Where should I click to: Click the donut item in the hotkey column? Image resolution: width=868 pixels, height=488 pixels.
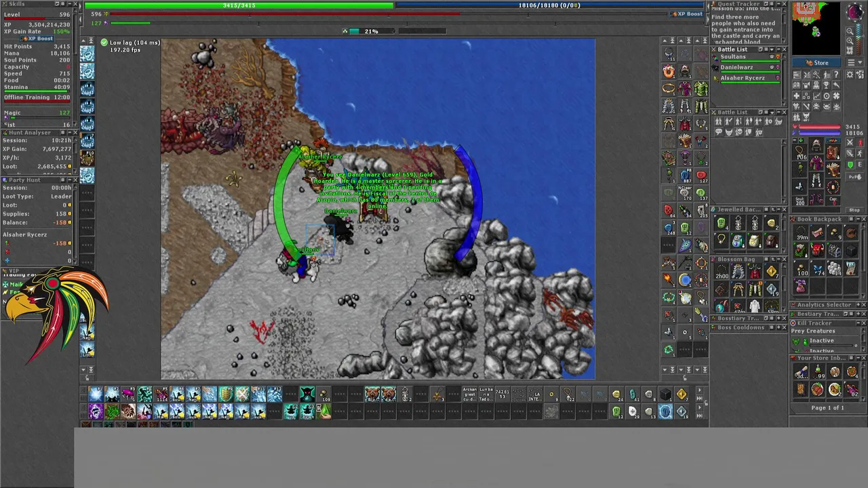tap(669, 71)
